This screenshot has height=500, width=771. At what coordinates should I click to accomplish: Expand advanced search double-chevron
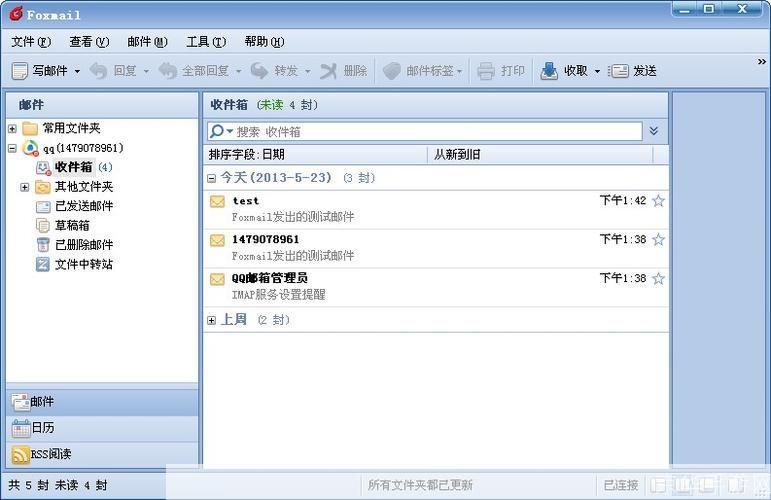click(654, 131)
